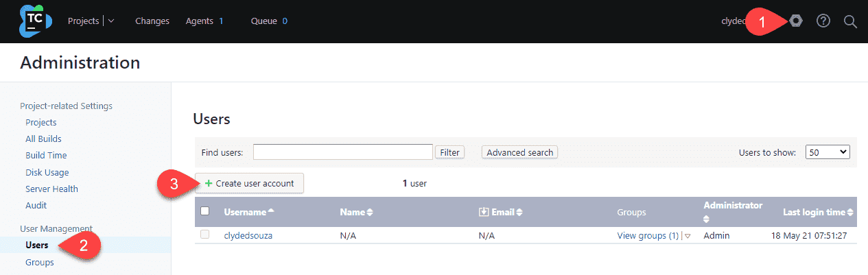Click the Last login time header
Screen dimensions: 868x275
click(814, 212)
